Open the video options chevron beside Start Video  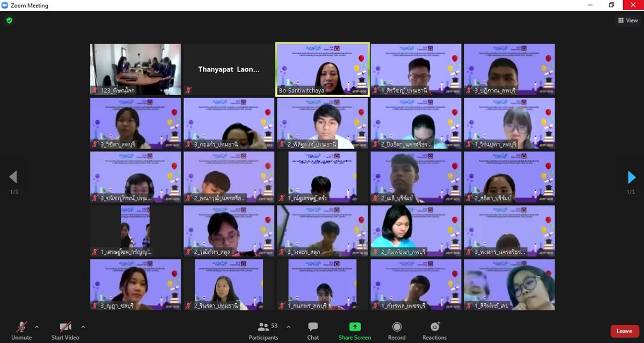tap(83, 326)
